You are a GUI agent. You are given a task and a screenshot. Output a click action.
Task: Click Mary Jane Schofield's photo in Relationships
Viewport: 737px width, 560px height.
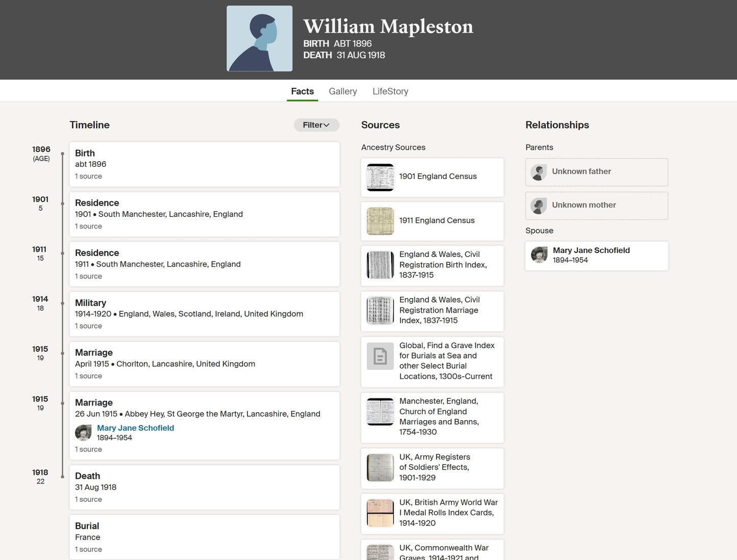pos(539,255)
